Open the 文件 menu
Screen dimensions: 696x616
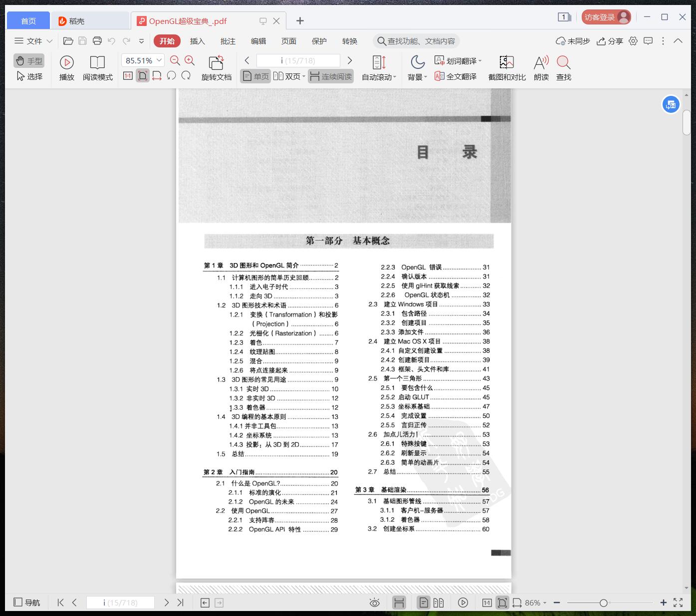pos(29,41)
